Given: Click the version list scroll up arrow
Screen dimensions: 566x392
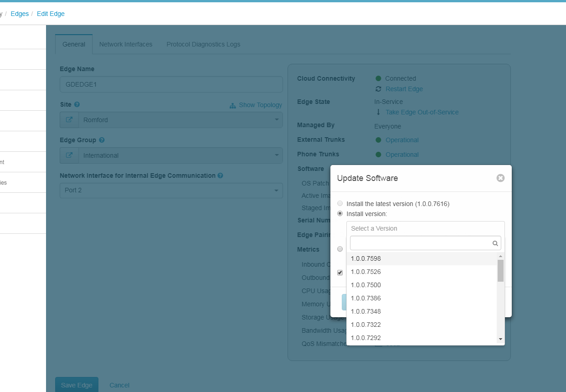Looking at the screenshot, I should coord(500,256).
